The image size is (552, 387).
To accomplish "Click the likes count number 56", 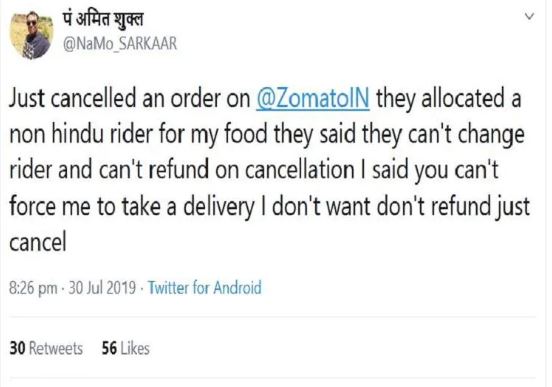I will tap(109, 348).
